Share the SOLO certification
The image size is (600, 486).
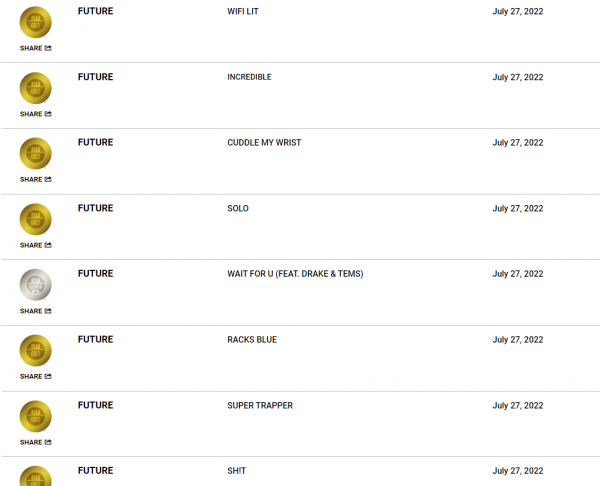pyautogui.click(x=36, y=245)
